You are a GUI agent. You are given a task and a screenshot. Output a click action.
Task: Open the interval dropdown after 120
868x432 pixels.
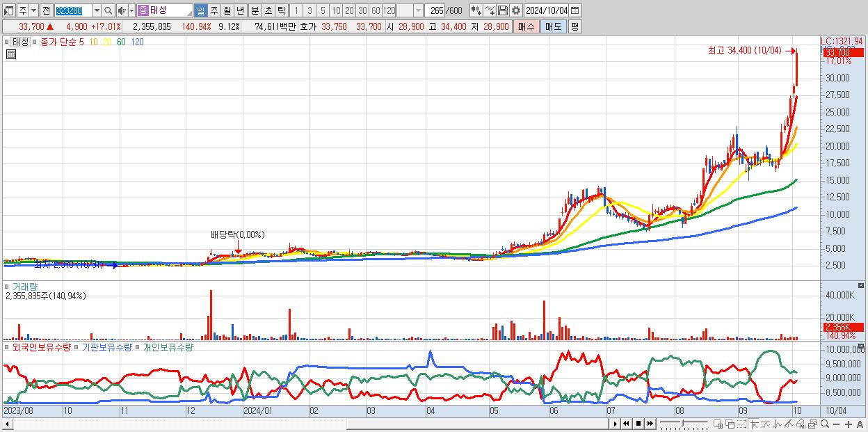(x=418, y=10)
